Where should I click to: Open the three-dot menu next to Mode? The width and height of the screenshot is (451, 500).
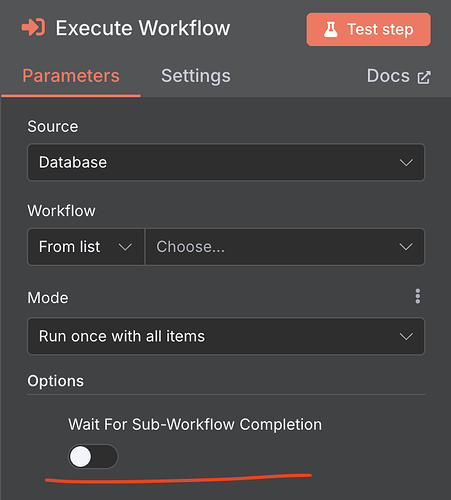click(x=417, y=296)
